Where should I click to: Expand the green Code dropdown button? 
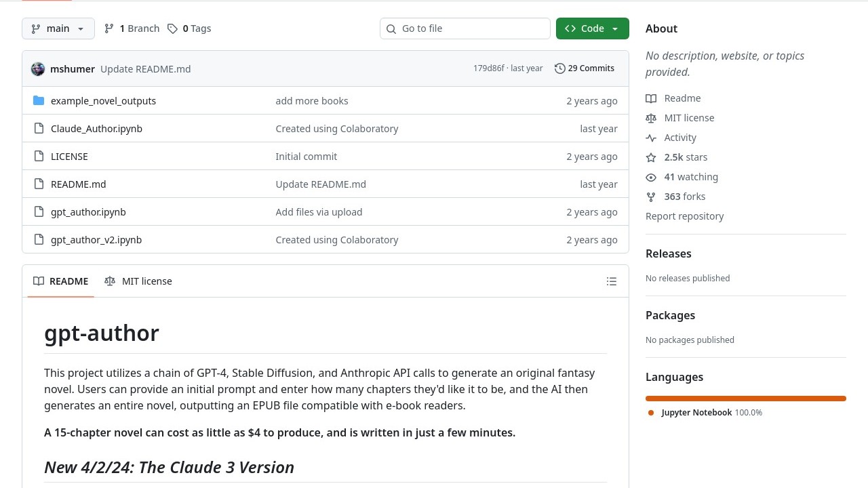pos(592,28)
